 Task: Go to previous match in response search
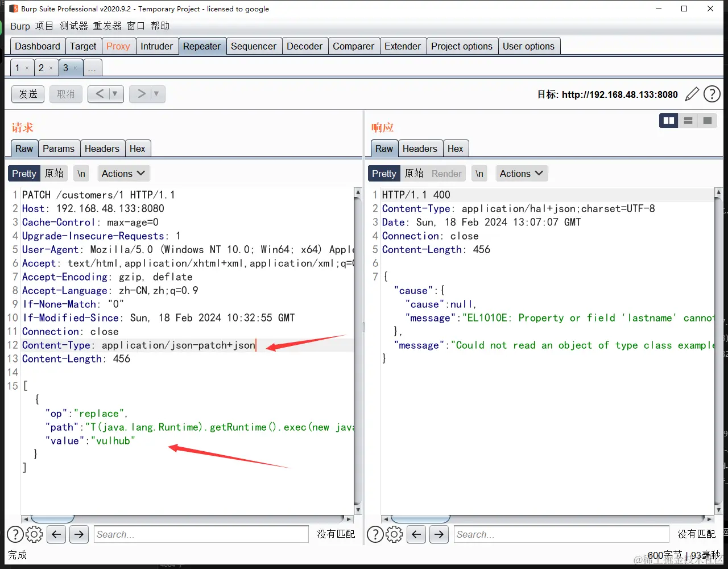[x=416, y=534]
